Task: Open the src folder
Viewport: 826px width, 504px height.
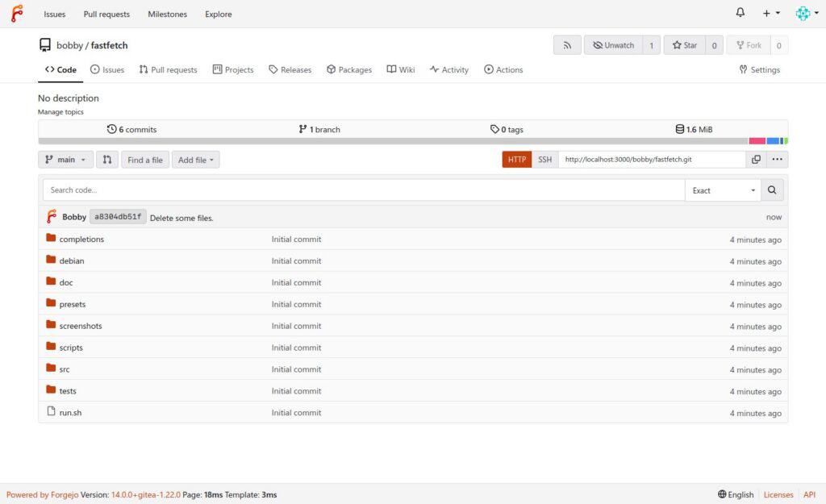Action: [65, 369]
